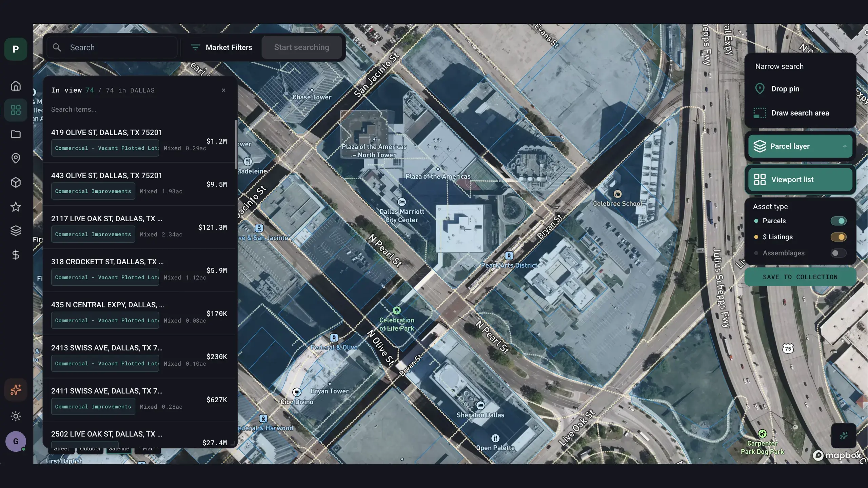Image resolution: width=868 pixels, height=488 pixels.
Task: Enable the Assemblages switch
Action: click(839, 253)
